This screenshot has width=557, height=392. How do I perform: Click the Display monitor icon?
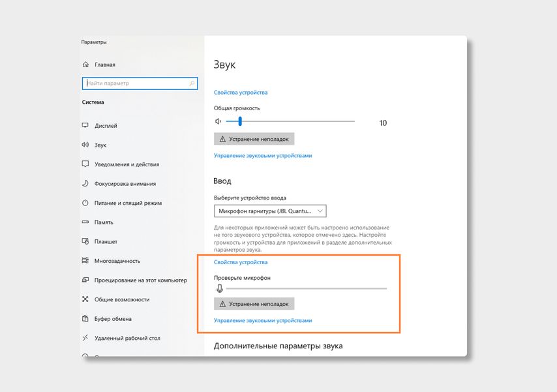(85, 125)
